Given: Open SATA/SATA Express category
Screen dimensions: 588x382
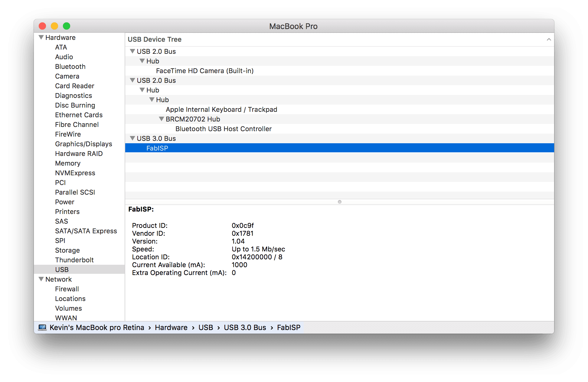Looking at the screenshot, I should (86, 231).
